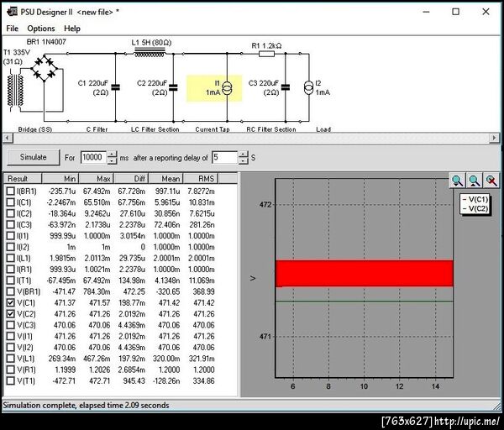
Task: Click the red V(C1) trace band in graph
Action: click(x=365, y=273)
